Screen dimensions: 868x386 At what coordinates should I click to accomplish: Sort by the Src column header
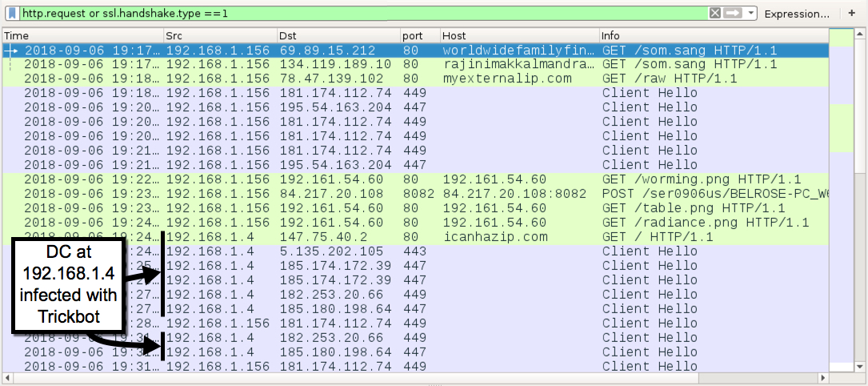(x=220, y=35)
